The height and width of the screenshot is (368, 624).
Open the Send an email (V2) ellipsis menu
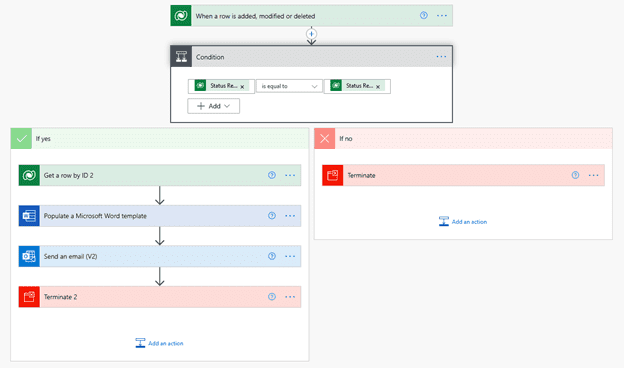(290, 256)
